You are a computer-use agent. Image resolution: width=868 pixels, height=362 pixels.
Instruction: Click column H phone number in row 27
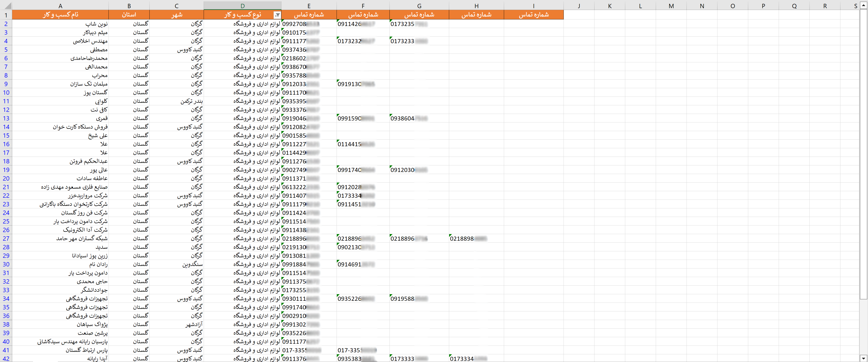[476, 238]
